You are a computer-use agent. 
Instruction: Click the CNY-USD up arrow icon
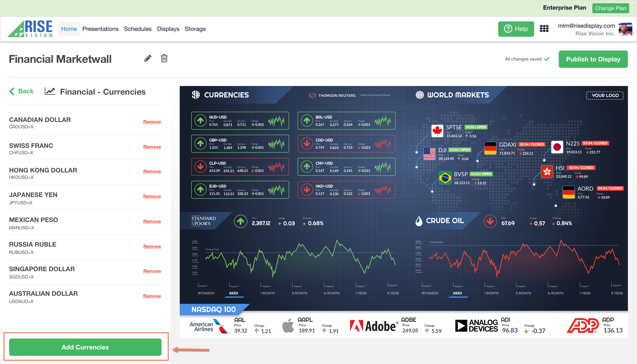click(x=307, y=167)
